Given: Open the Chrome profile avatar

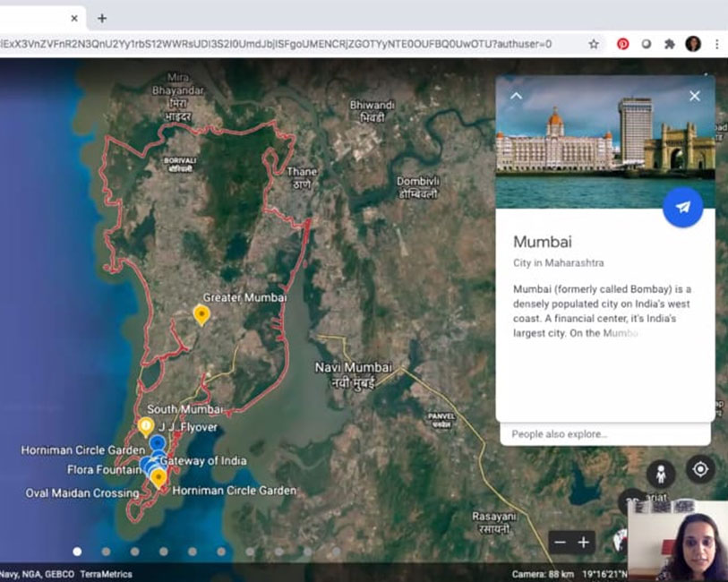Looking at the screenshot, I should (693, 44).
